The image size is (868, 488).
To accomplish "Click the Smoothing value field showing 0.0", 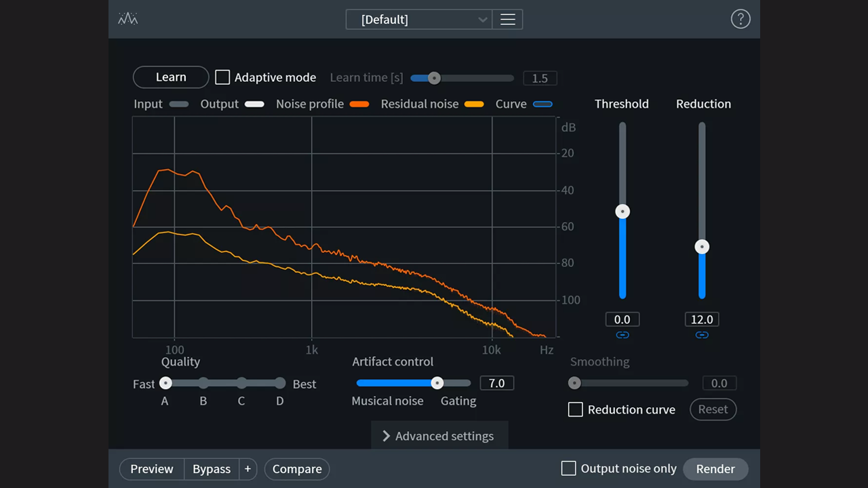I will pos(719,383).
